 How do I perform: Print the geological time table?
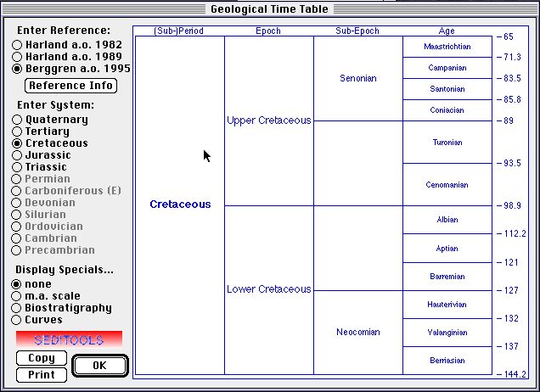pos(42,374)
